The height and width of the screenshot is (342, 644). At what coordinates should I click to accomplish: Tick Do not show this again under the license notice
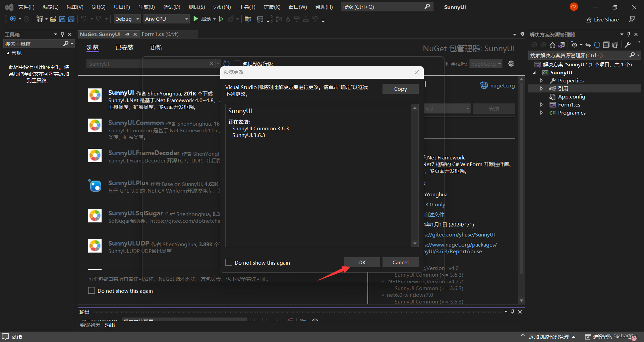coord(92,290)
